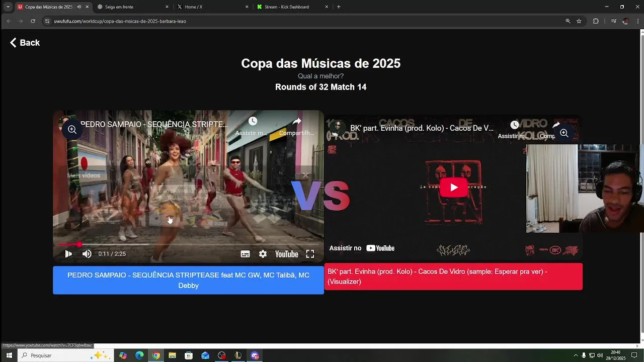Reload the current page
This screenshot has height=362, width=644.
(33, 21)
